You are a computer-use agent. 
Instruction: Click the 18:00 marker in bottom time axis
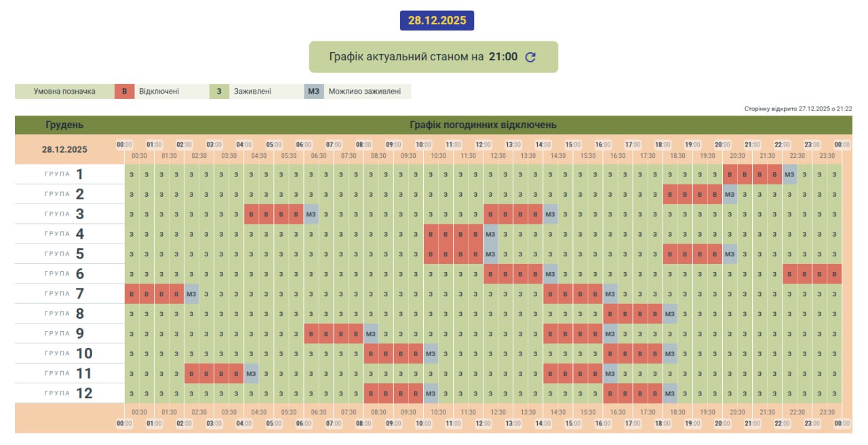pos(663,423)
